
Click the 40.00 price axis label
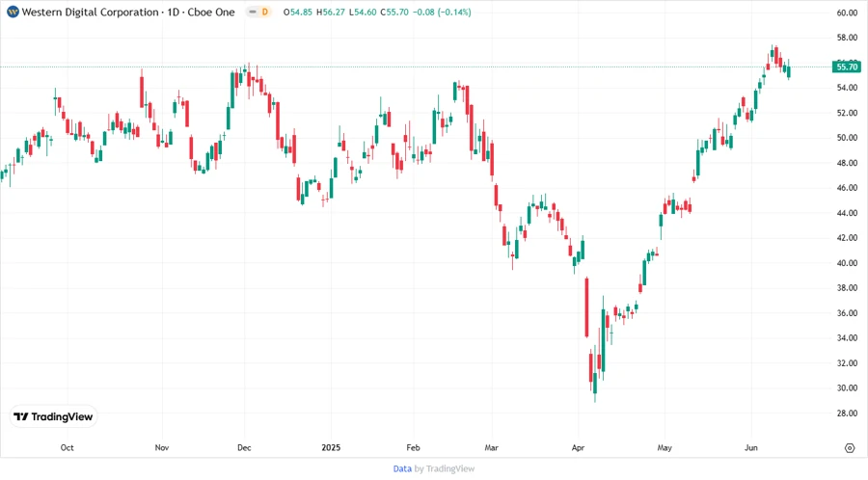tap(847, 263)
